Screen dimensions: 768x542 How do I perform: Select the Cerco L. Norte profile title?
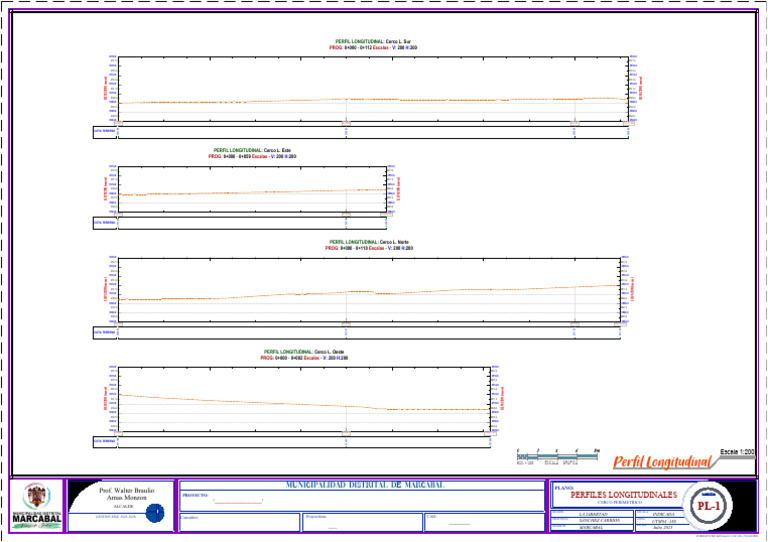pyautogui.click(x=369, y=245)
